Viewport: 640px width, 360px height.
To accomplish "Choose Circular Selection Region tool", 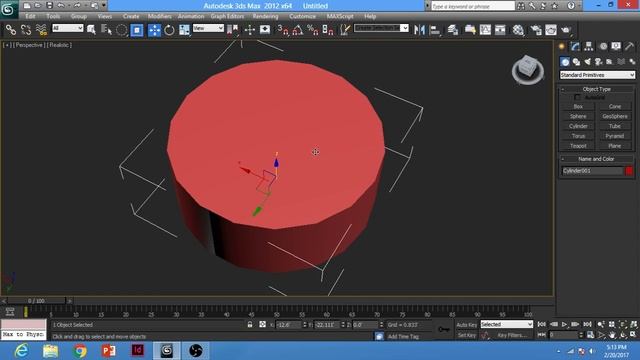I will click(121, 30).
